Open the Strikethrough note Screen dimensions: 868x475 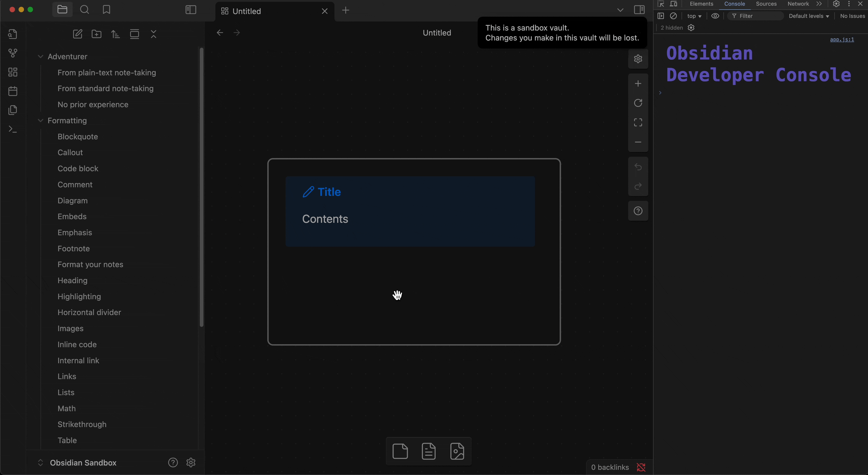(x=82, y=425)
